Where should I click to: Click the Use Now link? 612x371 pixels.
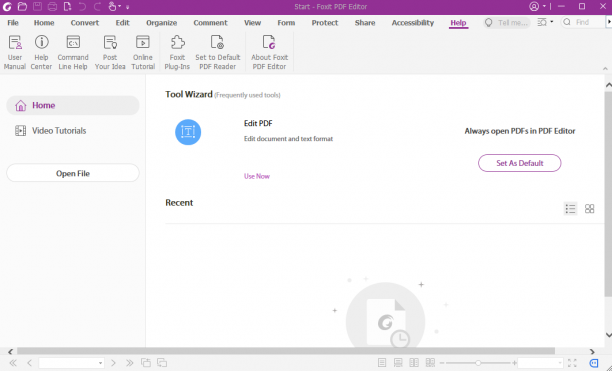tap(257, 176)
